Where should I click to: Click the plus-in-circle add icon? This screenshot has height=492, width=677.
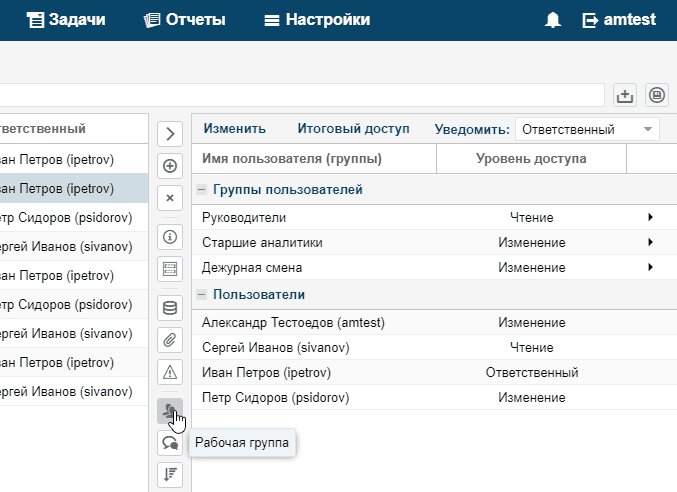tap(170, 166)
